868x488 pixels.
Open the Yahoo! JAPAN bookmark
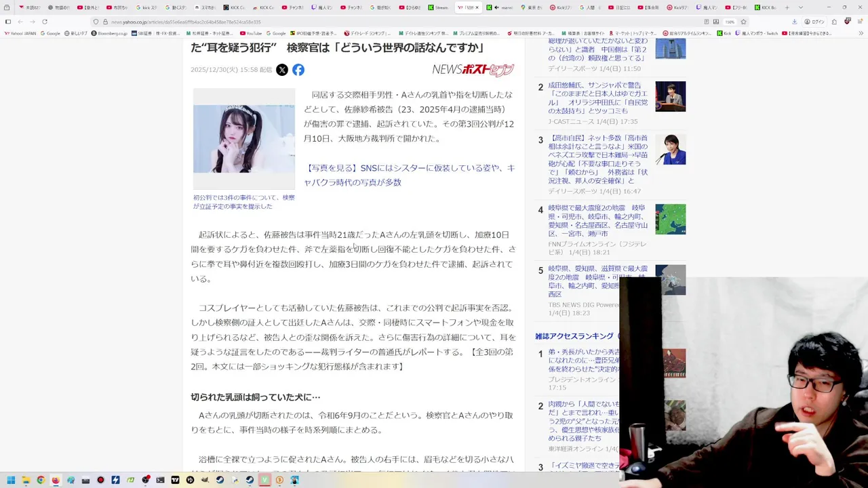point(20,33)
